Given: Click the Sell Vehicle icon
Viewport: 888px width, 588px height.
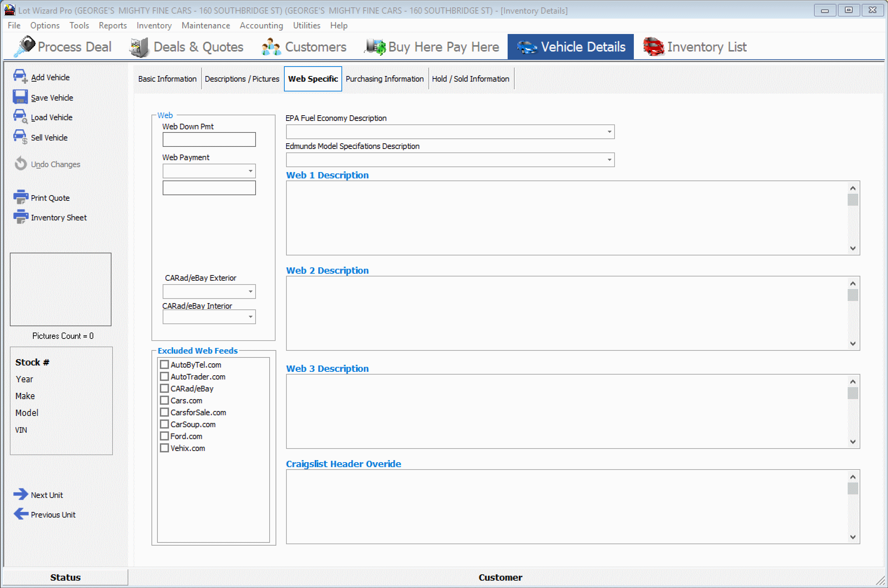Looking at the screenshot, I should pos(20,137).
